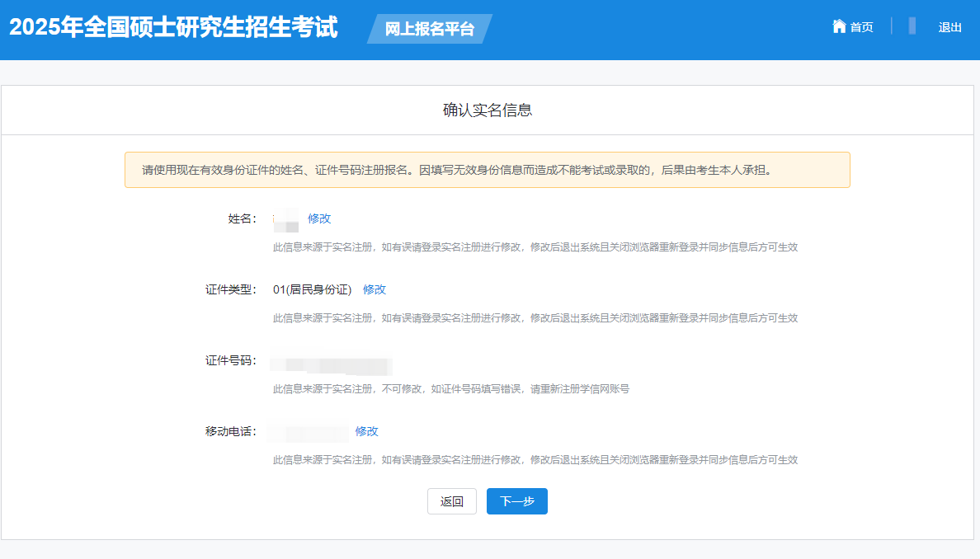This screenshot has width=980, height=559.
Task: Click the user block beside 退出
Action: pos(912,26)
